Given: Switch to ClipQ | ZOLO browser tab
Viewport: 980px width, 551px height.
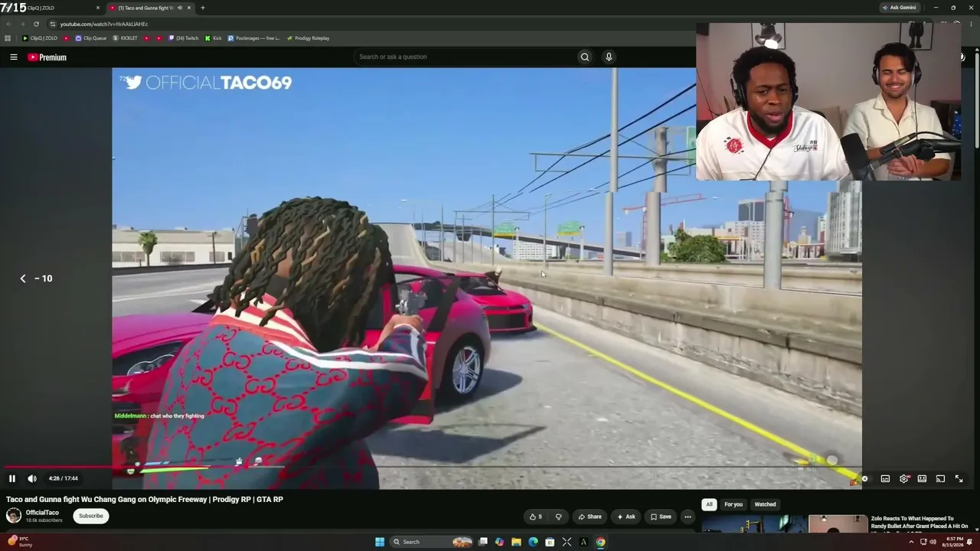Looking at the screenshot, I should click(x=52, y=8).
